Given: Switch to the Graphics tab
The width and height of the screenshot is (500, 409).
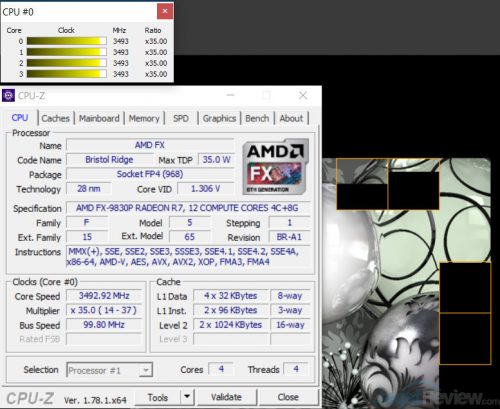Looking at the screenshot, I should pos(219,118).
